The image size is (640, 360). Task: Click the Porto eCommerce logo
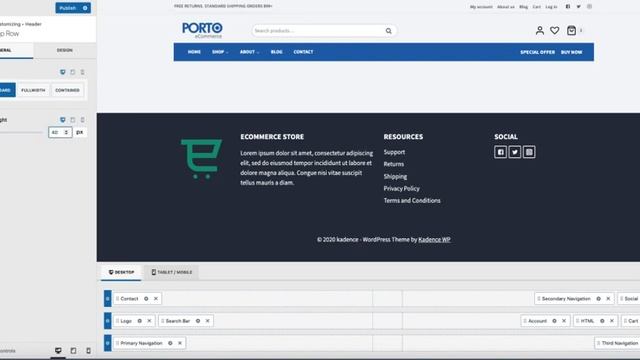pos(202,30)
